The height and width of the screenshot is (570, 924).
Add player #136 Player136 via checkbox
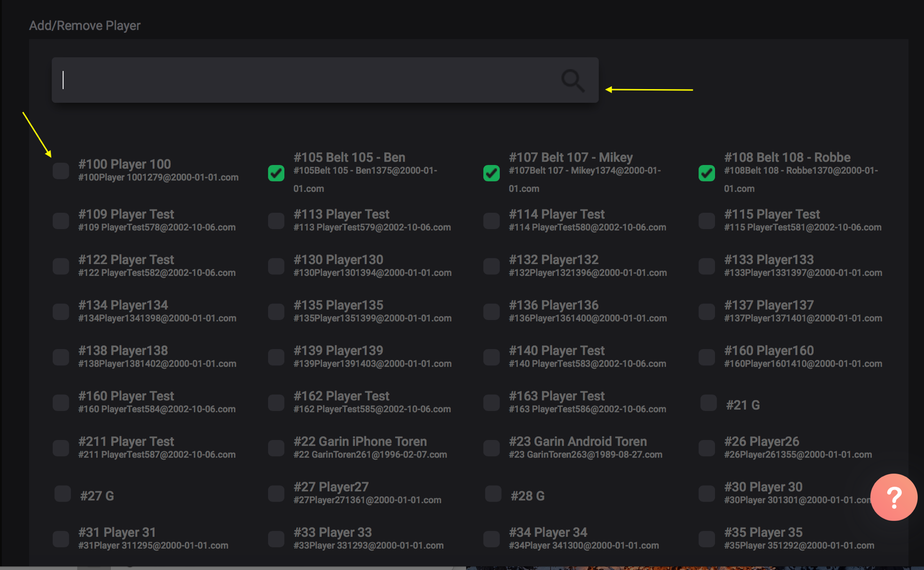[x=491, y=312]
